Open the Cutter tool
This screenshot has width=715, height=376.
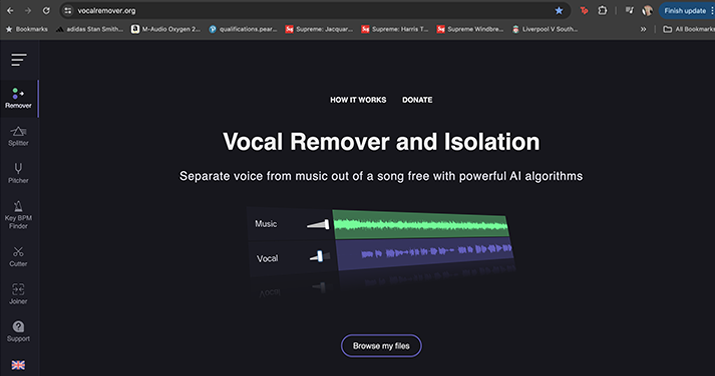tap(18, 257)
